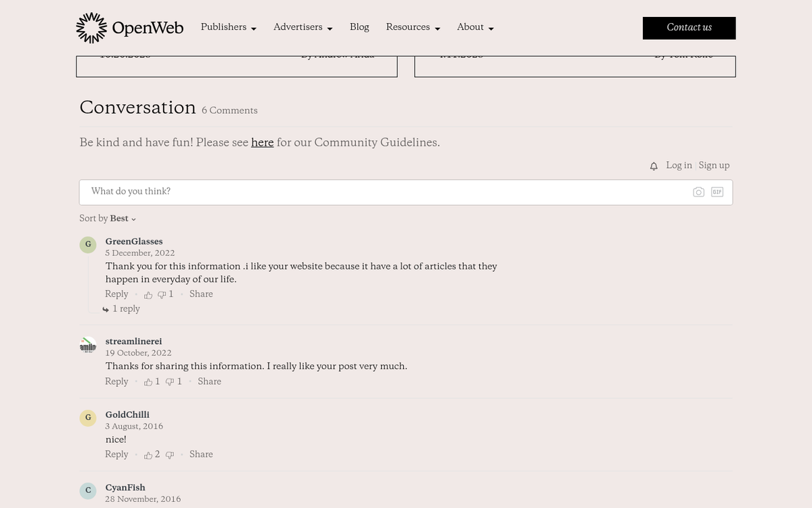Viewport: 812px width, 508px height.
Task: Click the What do you think comment field
Action: tap(271, 192)
